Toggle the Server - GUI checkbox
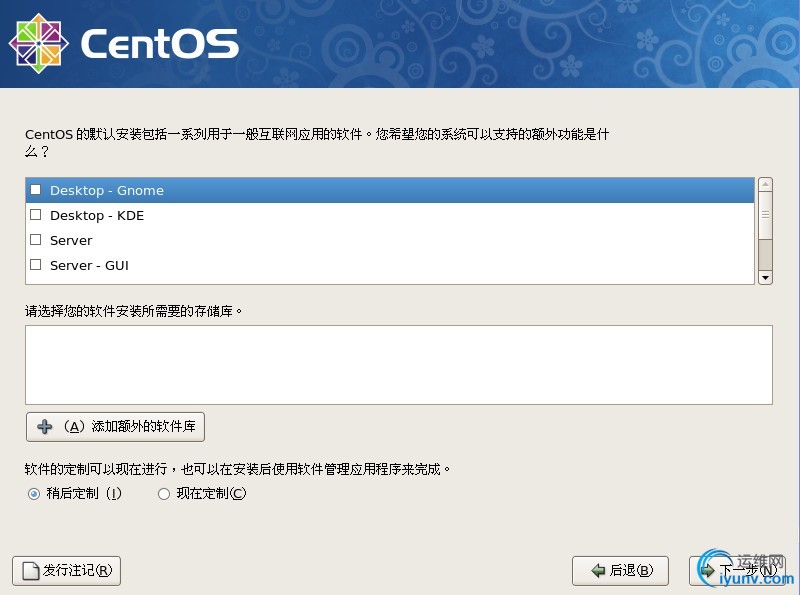The height and width of the screenshot is (595, 800). click(x=36, y=265)
